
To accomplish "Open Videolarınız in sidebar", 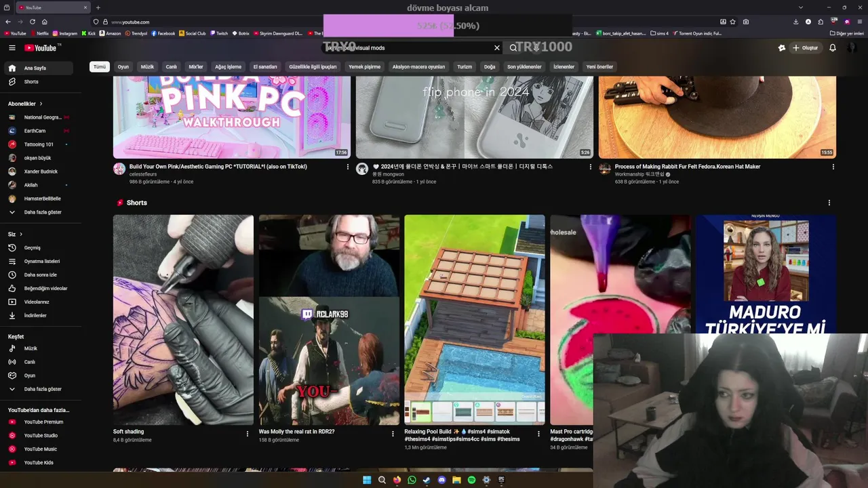I will (39, 302).
